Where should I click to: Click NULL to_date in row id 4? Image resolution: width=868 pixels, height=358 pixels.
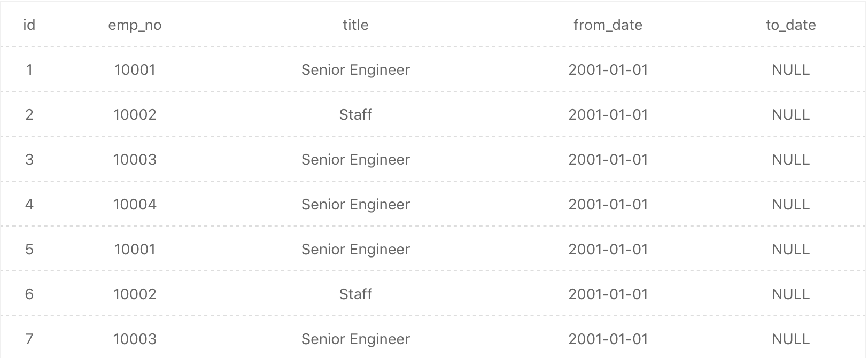(790, 204)
